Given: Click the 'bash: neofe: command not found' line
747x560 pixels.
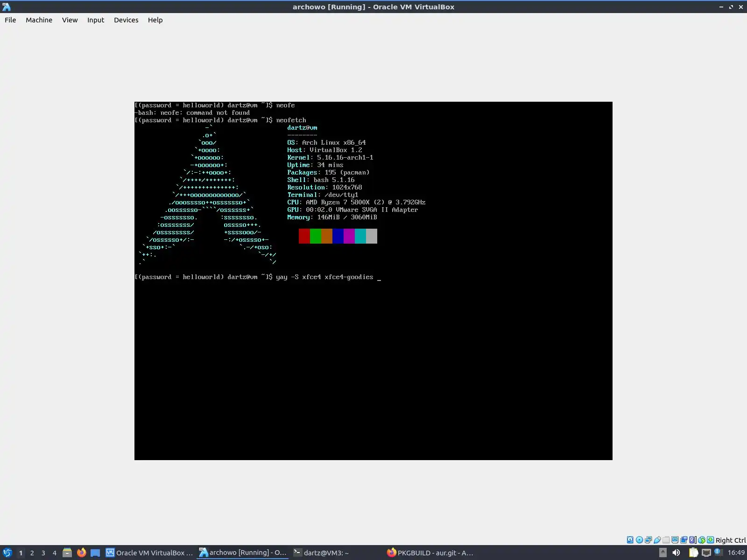Looking at the screenshot, I should (x=192, y=113).
